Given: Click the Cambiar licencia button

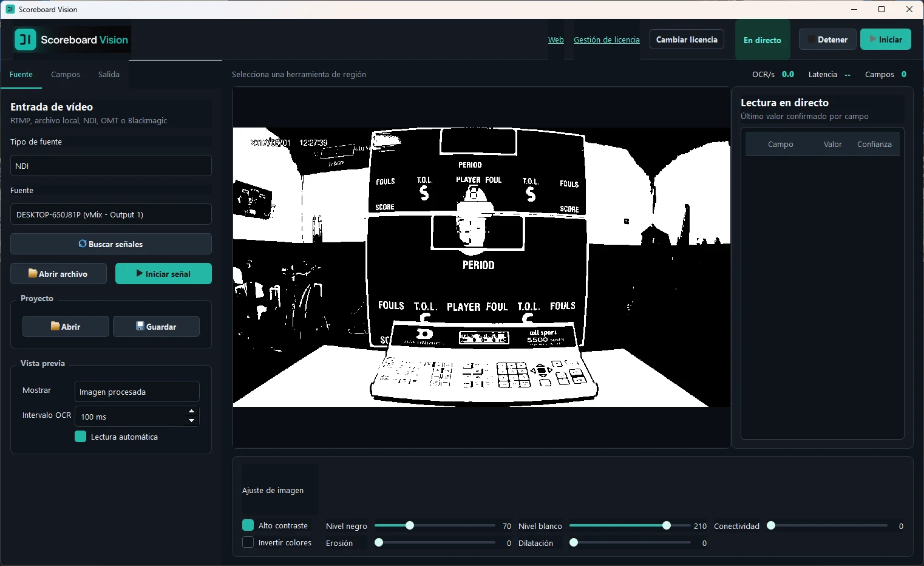Looking at the screenshot, I should [687, 39].
